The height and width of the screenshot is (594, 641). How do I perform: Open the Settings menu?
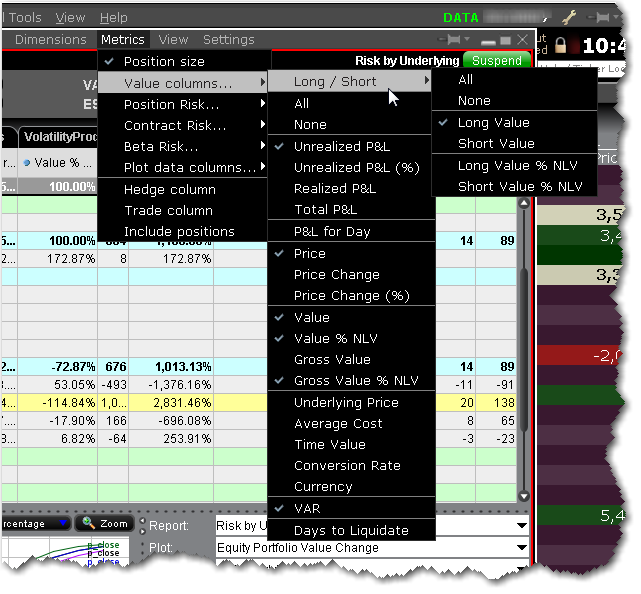[228, 40]
